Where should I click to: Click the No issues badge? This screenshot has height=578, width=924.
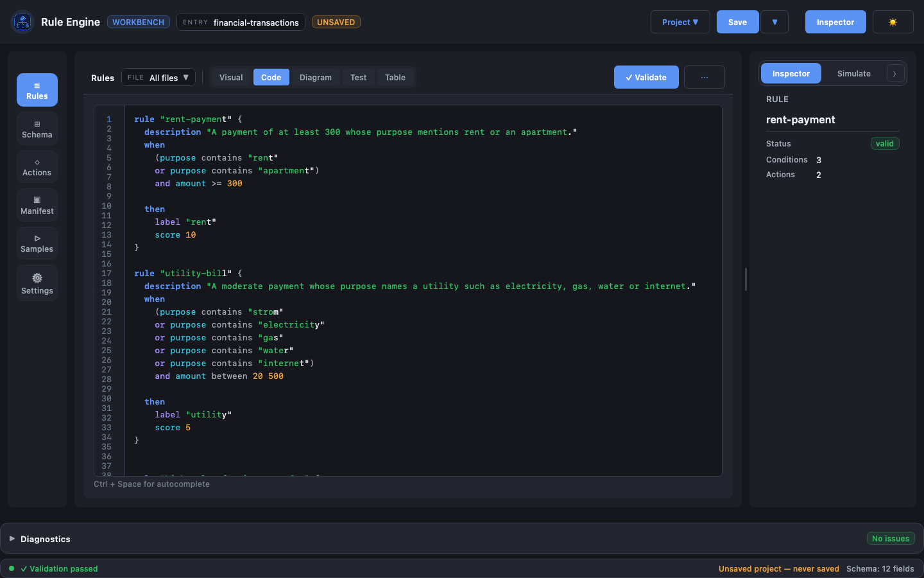tap(891, 539)
